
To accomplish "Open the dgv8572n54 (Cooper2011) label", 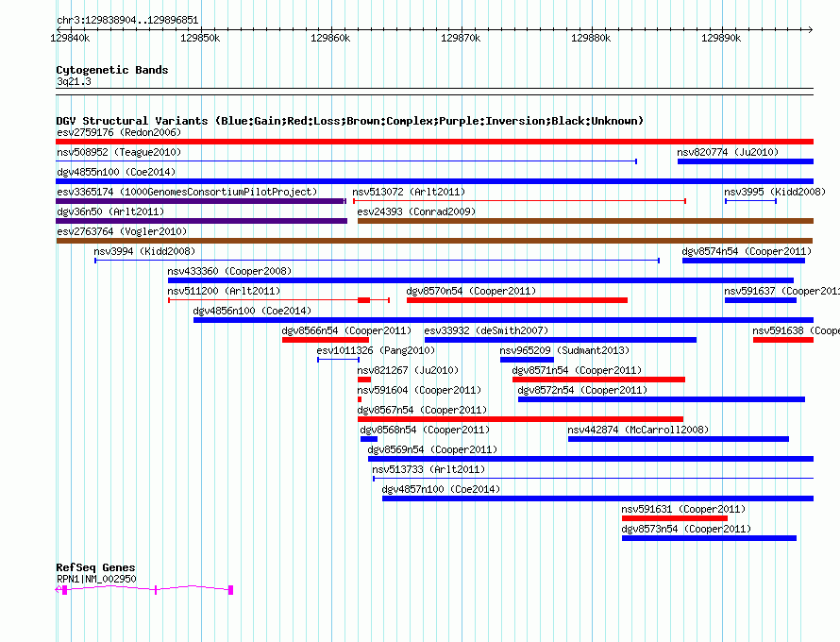I will click(x=582, y=390).
